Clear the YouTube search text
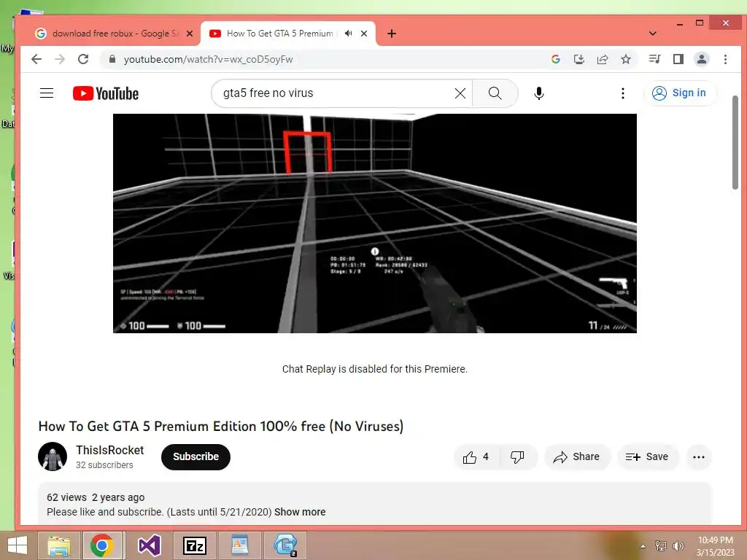 click(460, 93)
